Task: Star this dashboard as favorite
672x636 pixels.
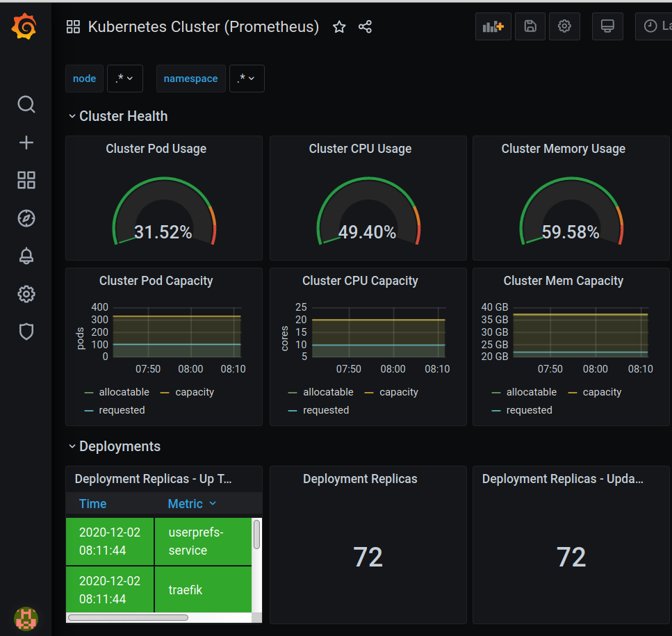Action: coord(339,27)
